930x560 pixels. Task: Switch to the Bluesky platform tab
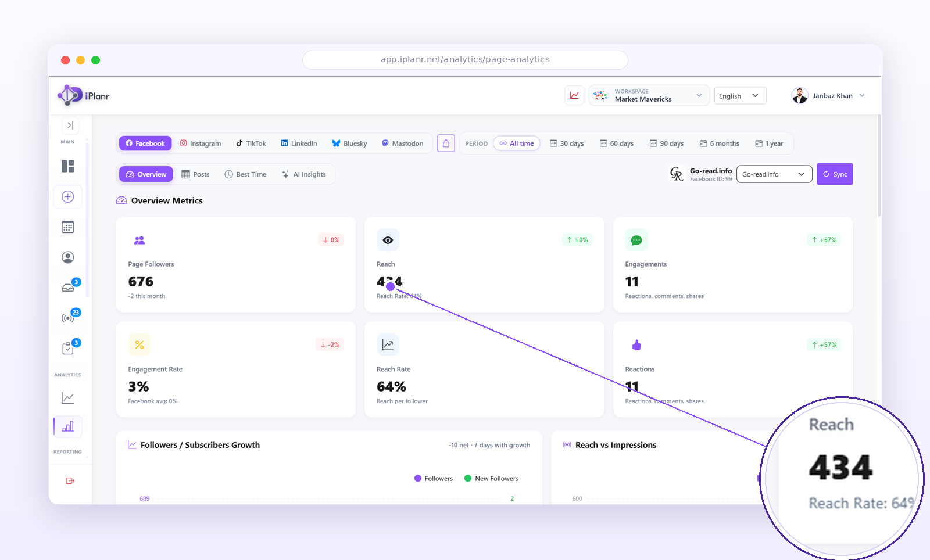click(x=349, y=143)
